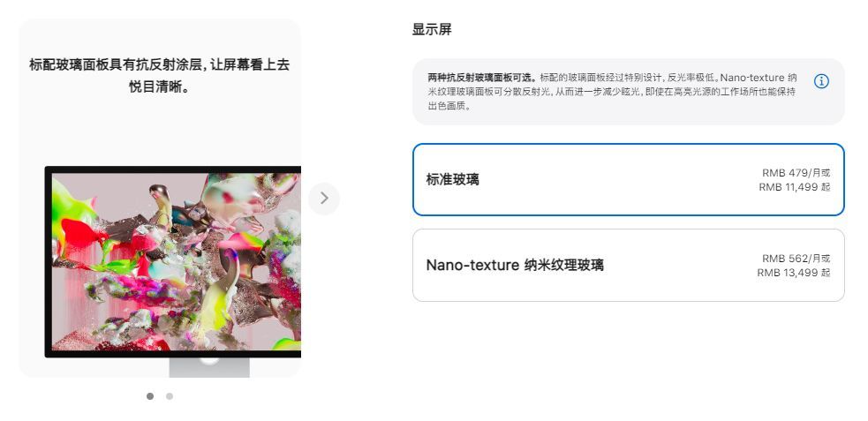Screen dimensions: 868x421
Task: Select the first carousel pagination dot
Action: tap(150, 396)
